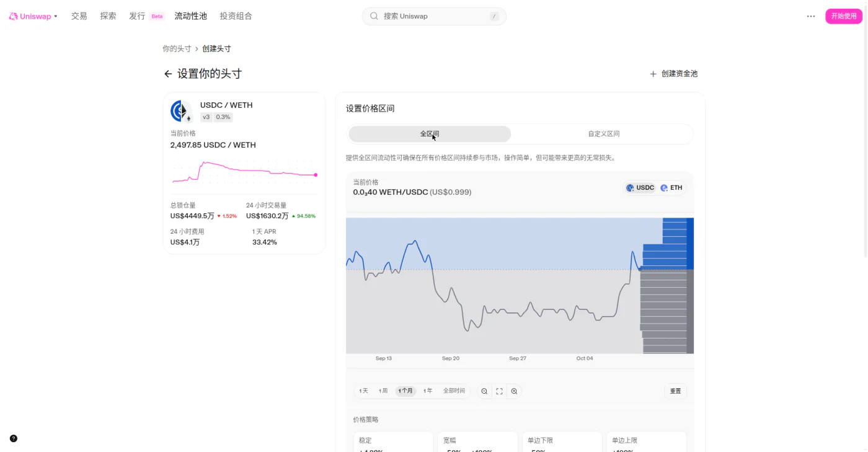Reset the chart with 重置
This screenshot has width=868, height=452.
click(x=675, y=391)
